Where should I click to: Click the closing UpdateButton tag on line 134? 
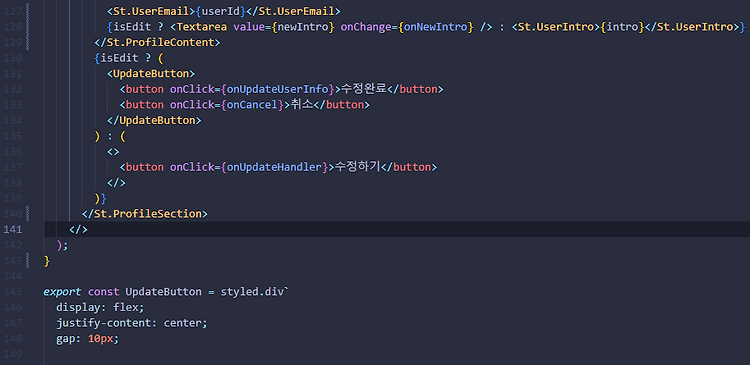154,120
